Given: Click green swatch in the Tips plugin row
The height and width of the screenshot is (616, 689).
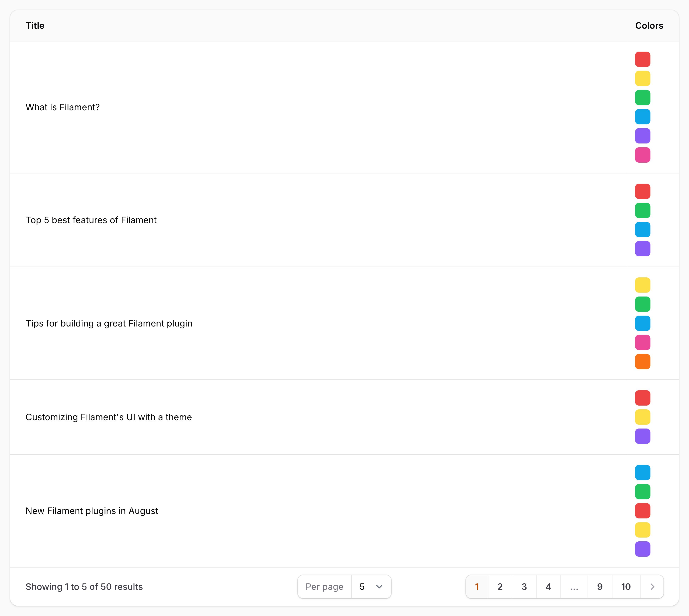Looking at the screenshot, I should pos(643,304).
